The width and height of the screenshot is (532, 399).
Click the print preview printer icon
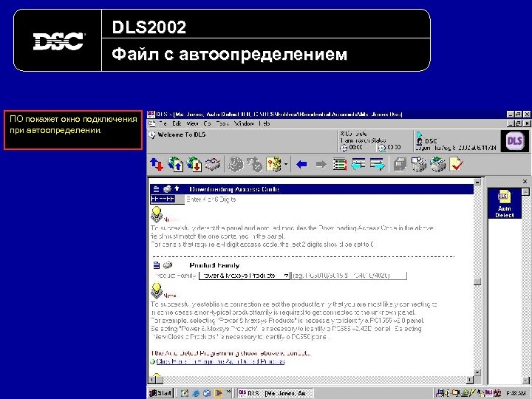tap(419, 164)
